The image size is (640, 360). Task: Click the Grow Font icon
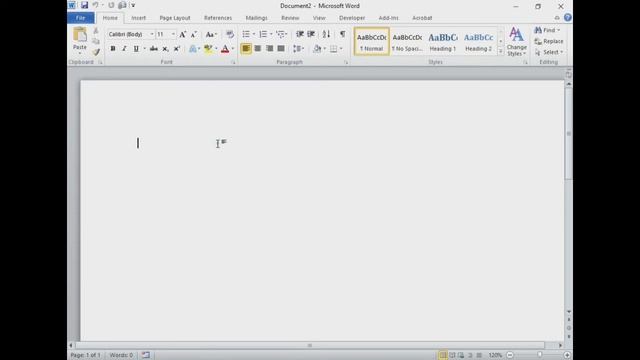pos(182,34)
